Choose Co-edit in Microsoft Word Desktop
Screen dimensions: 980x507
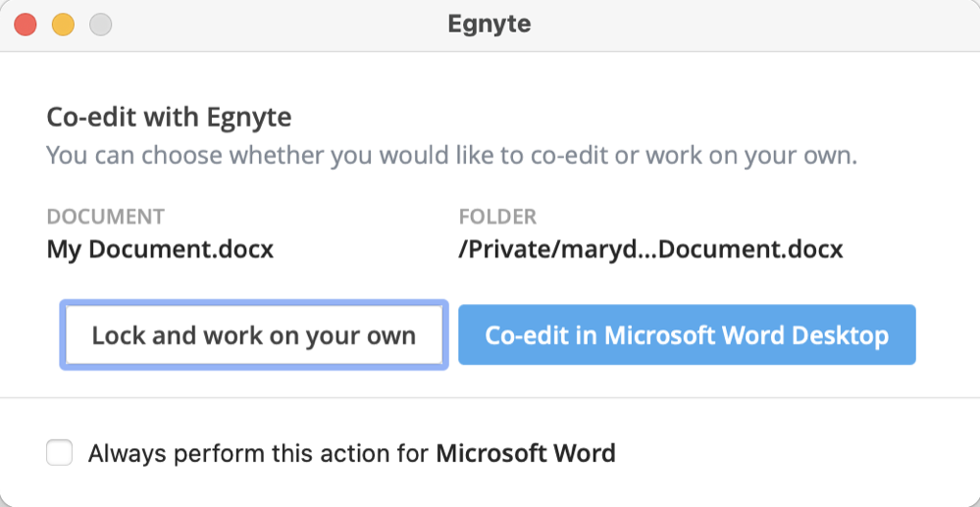tap(687, 335)
